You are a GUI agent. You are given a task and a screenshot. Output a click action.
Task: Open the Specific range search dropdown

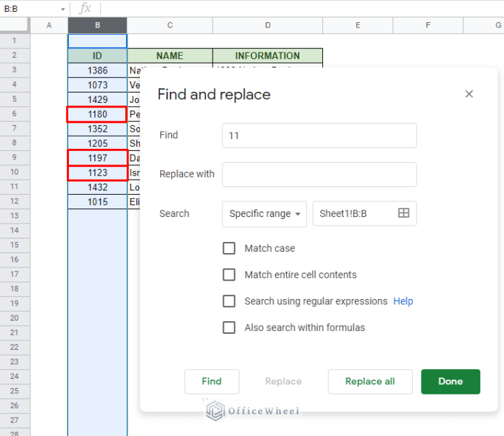point(264,214)
